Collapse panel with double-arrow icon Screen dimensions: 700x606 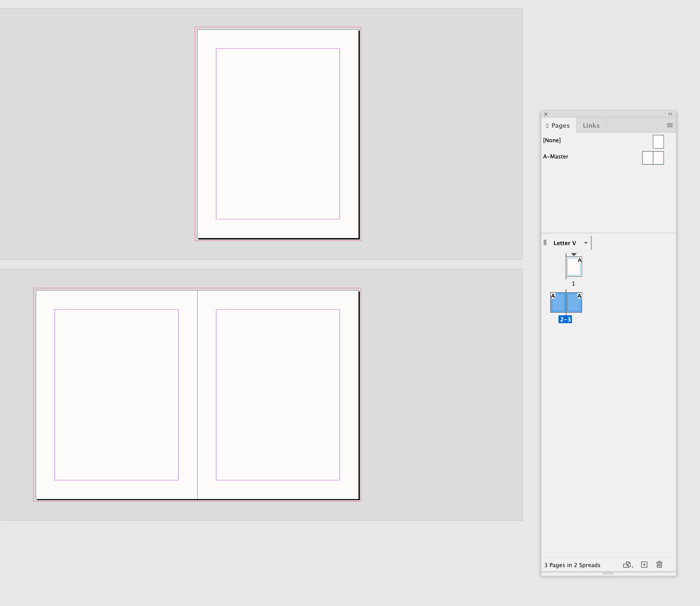tap(670, 114)
